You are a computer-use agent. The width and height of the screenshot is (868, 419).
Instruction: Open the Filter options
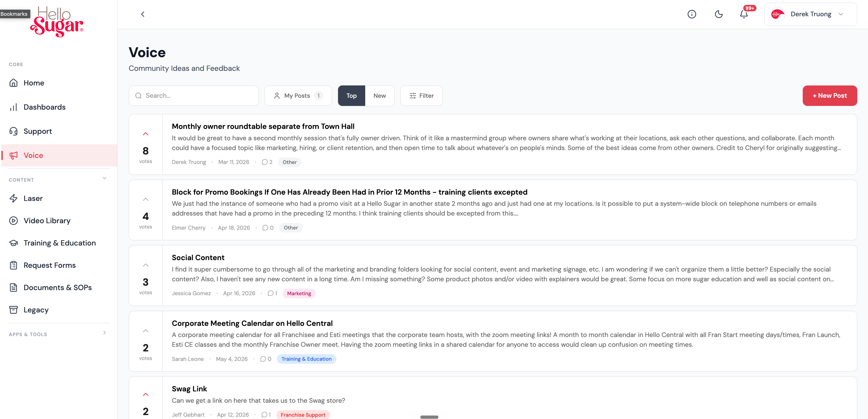point(421,96)
